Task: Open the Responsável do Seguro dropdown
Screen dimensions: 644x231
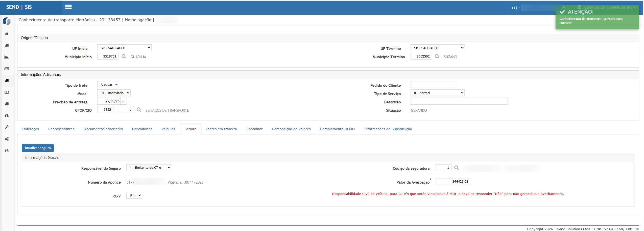Action: pos(149,168)
